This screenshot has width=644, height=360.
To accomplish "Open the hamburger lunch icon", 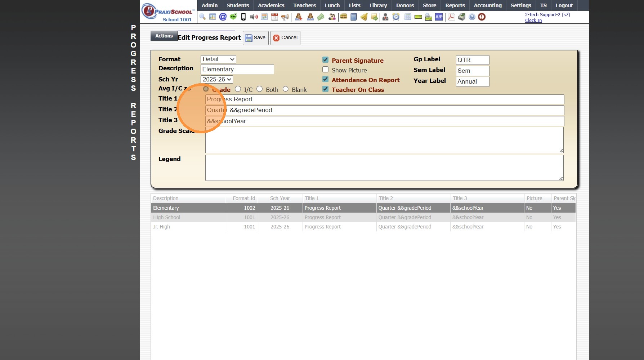I will (344, 17).
